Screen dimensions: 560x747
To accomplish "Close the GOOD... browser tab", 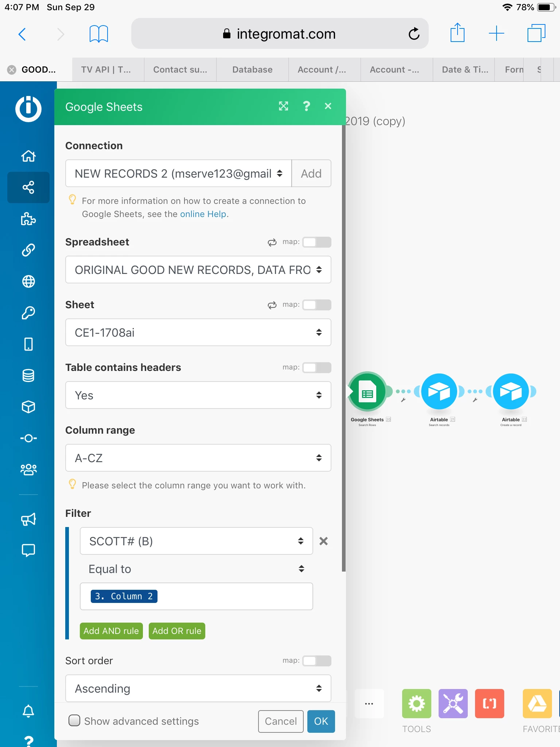I will pyautogui.click(x=12, y=70).
